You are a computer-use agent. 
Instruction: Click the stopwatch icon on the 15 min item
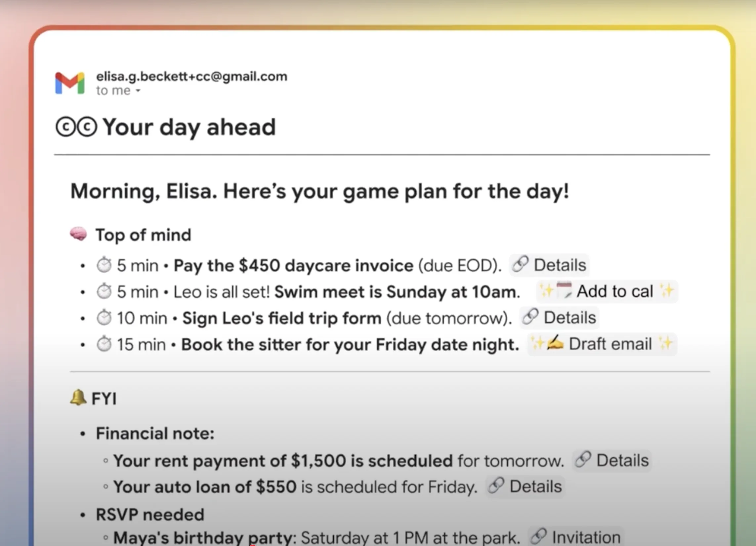(104, 344)
